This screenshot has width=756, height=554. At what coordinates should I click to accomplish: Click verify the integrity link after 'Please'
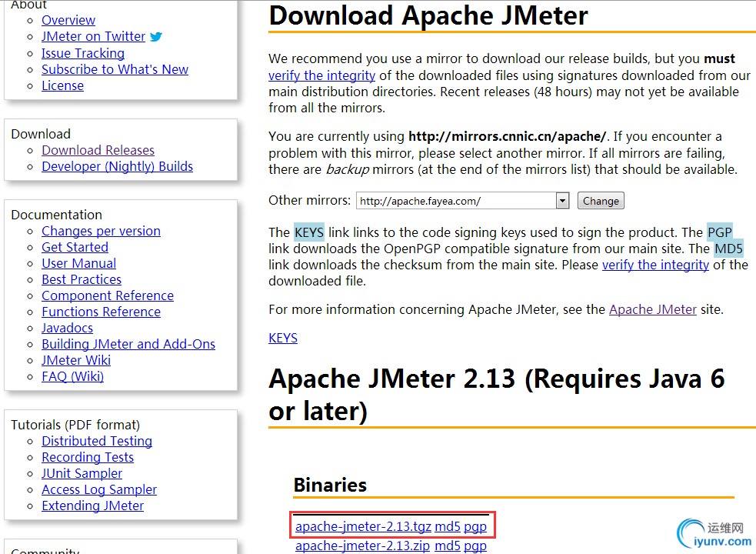[x=655, y=265]
